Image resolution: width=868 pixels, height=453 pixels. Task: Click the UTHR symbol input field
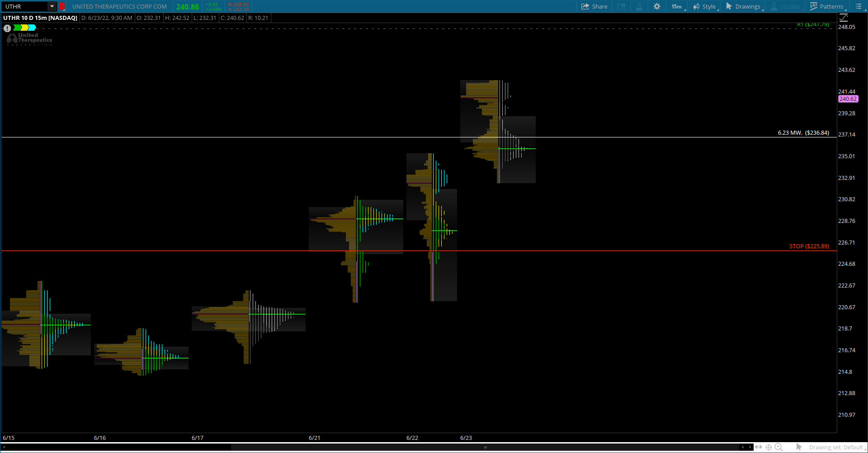point(25,6)
